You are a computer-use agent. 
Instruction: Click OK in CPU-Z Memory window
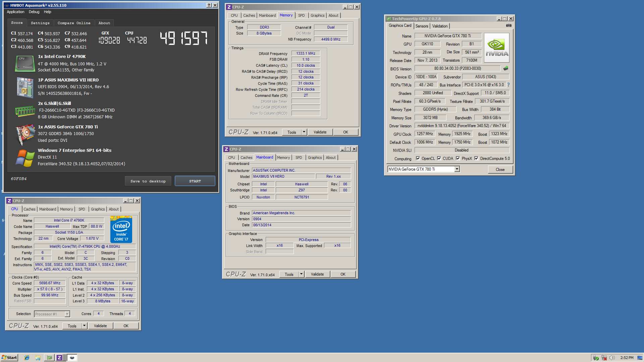345,132
